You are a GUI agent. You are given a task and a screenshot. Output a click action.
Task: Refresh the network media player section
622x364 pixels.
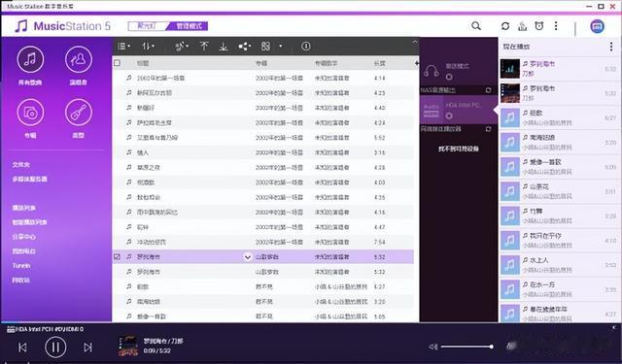tap(488, 129)
